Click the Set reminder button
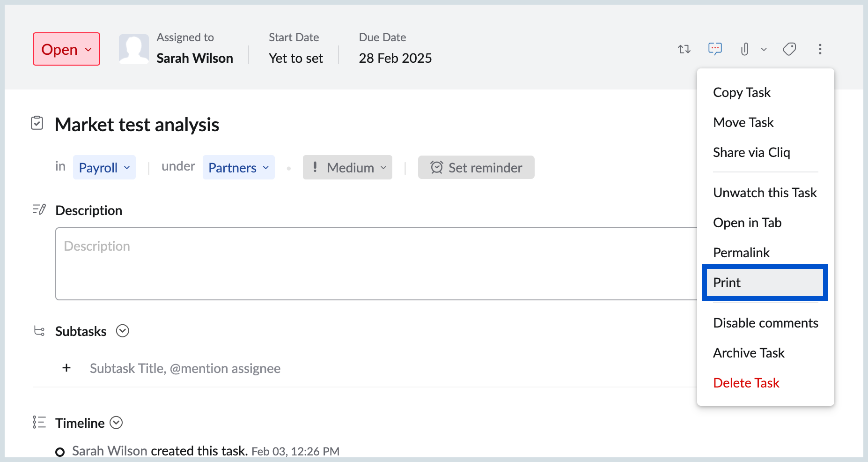Viewport: 868px width, 462px height. tap(476, 168)
